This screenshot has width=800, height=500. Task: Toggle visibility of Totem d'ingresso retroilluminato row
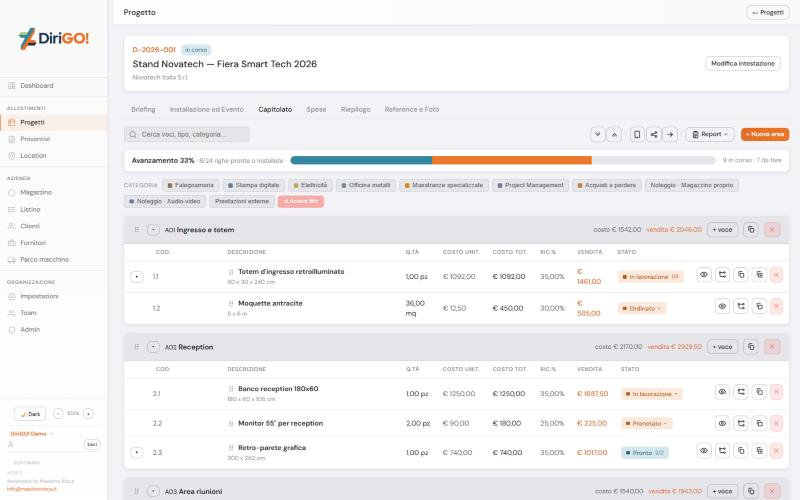pos(704,275)
